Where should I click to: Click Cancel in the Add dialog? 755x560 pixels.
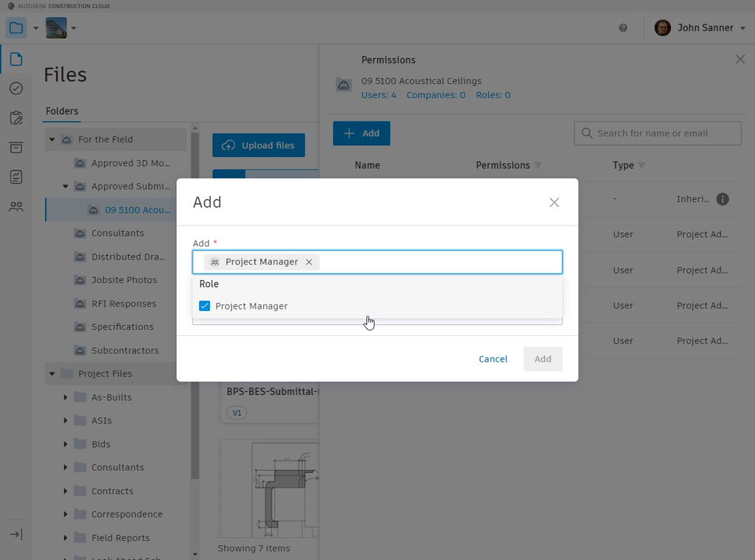pyautogui.click(x=493, y=359)
